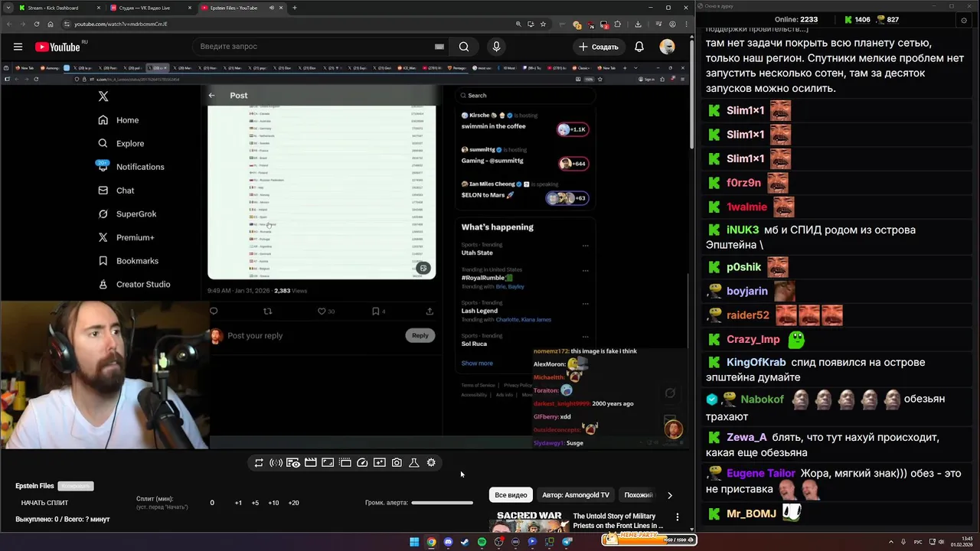Open Notifications in the X sidebar
980x551 pixels.
coord(130,167)
